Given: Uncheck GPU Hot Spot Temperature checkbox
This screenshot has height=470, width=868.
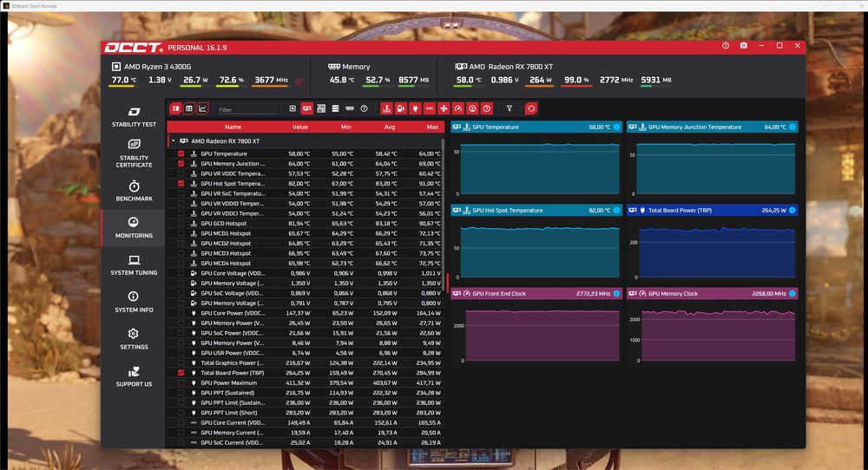Looking at the screenshot, I should click(x=181, y=184).
